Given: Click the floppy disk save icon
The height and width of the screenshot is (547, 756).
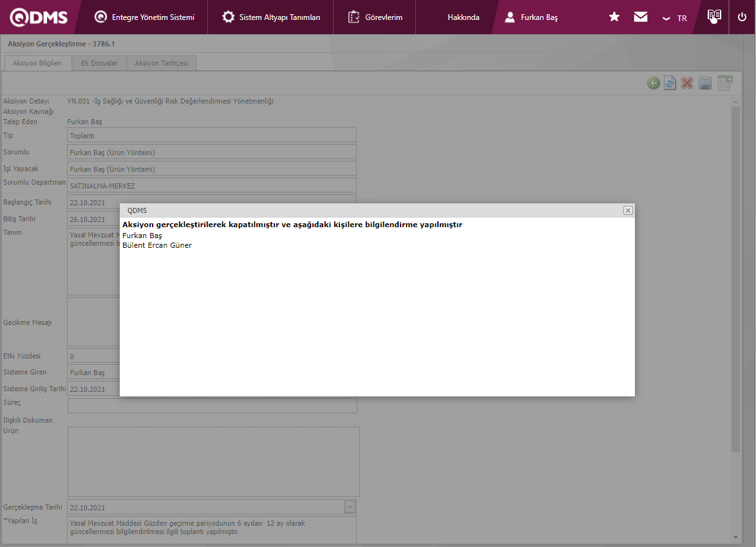Looking at the screenshot, I should 705,83.
